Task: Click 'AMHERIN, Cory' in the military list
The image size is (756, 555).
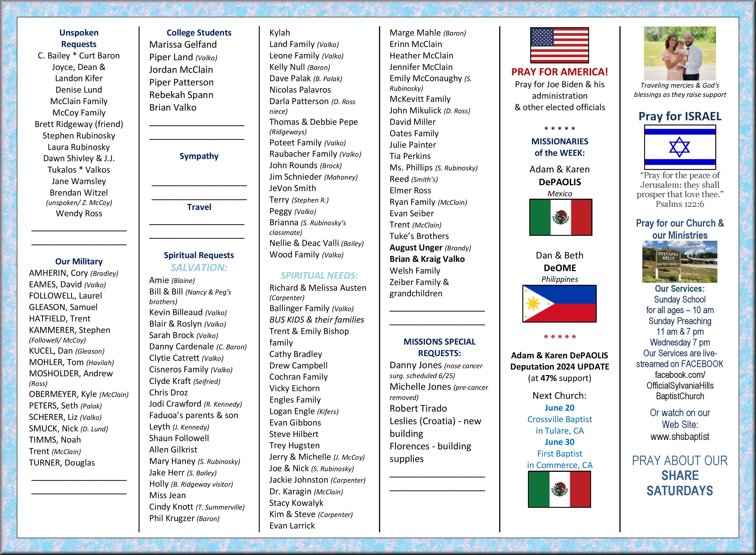Action: [x=58, y=273]
